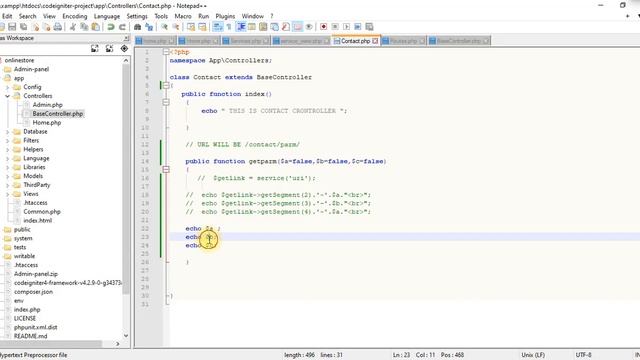Image resolution: width=640 pixels, height=360 pixels.
Task: Open Find using the binoculars icon
Action: point(138,27)
